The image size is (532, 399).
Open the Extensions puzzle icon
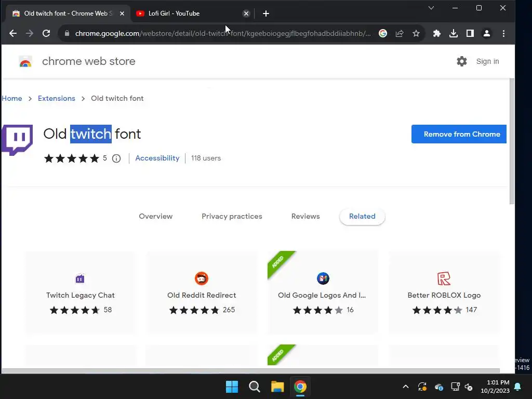click(x=436, y=33)
